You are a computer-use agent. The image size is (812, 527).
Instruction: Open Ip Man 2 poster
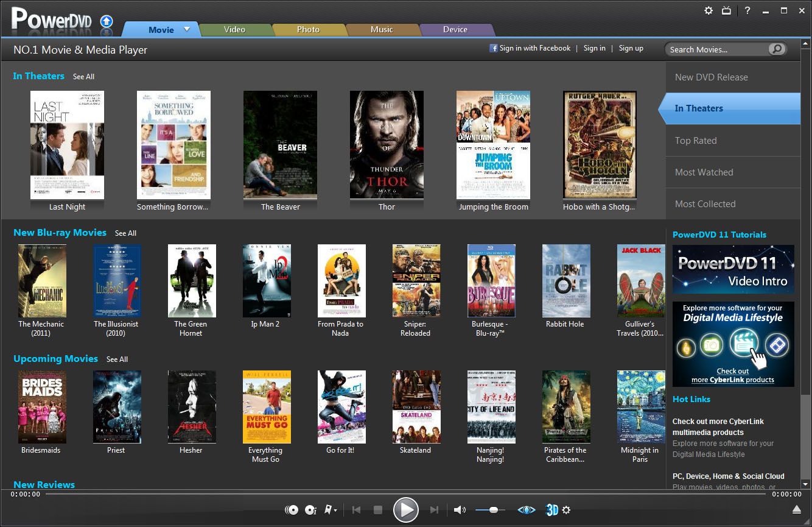click(x=267, y=281)
